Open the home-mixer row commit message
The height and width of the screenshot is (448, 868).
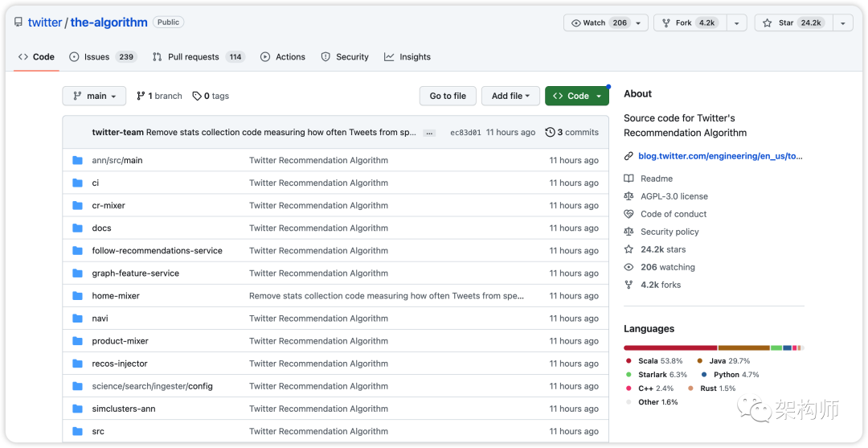click(x=387, y=296)
